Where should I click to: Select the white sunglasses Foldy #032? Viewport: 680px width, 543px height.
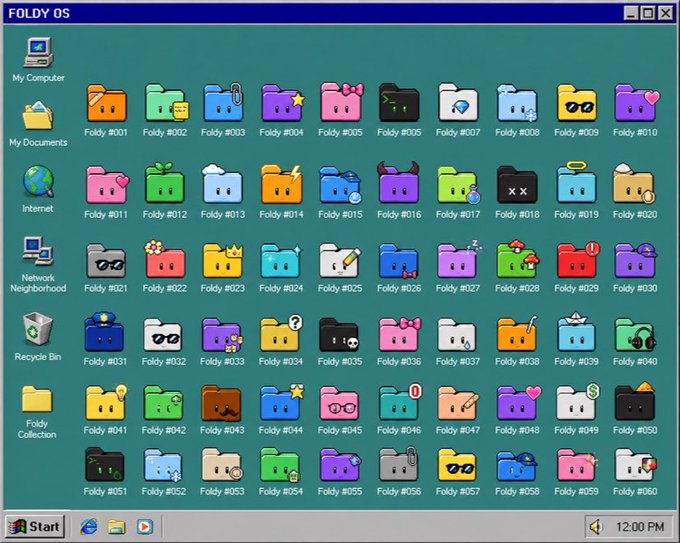click(x=162, y=334)
